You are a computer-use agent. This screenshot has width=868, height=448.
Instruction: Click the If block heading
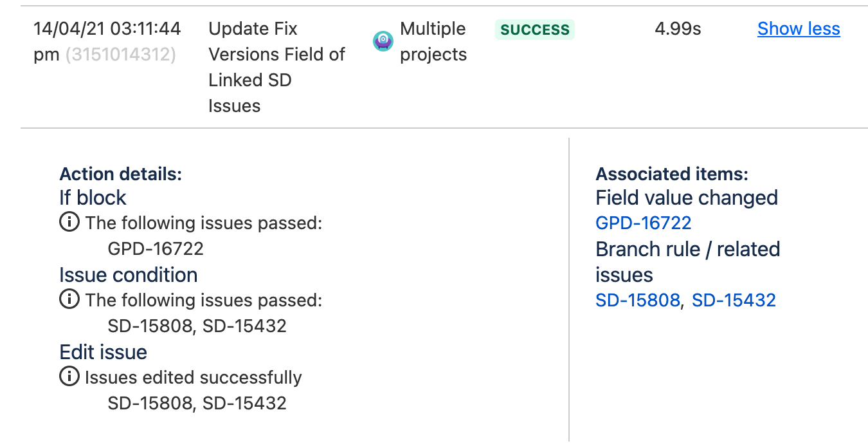tap(93, 198)
